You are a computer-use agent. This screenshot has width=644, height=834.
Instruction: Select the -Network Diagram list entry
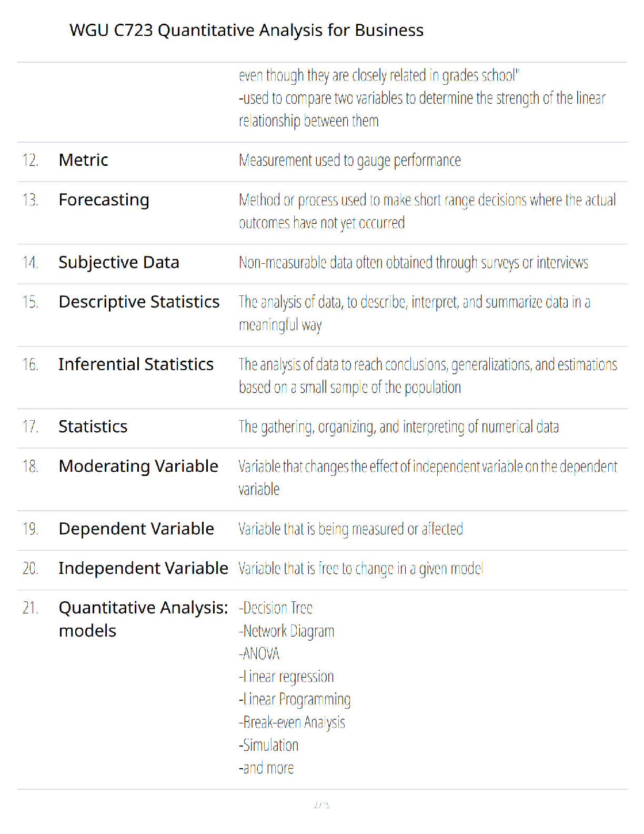pyautogui.click(x=287, y=631)
